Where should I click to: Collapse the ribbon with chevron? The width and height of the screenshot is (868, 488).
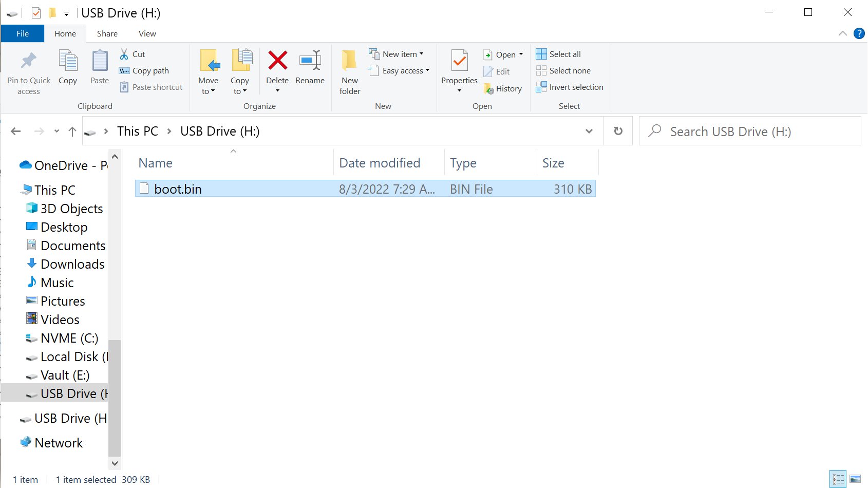pos(843,33)
